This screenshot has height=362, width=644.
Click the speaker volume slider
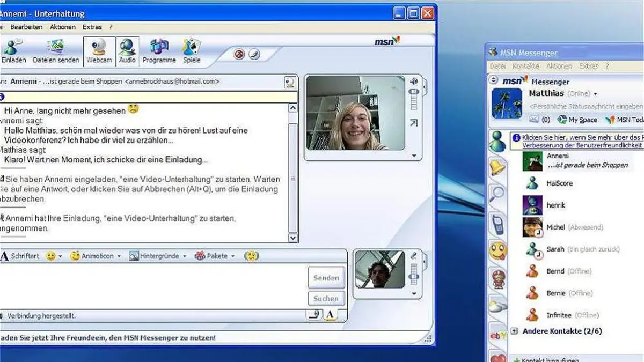(x=414, y=99)
